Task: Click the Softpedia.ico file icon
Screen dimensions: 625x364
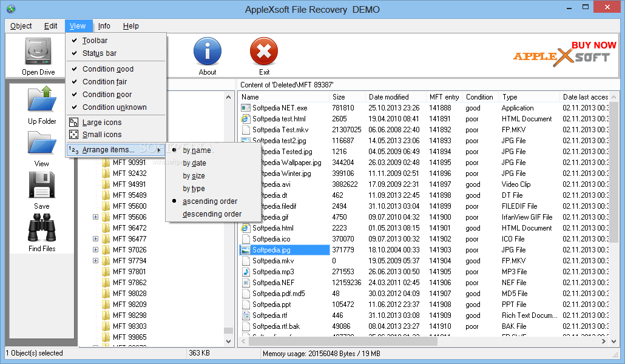Action: click(x=246, y=239)
